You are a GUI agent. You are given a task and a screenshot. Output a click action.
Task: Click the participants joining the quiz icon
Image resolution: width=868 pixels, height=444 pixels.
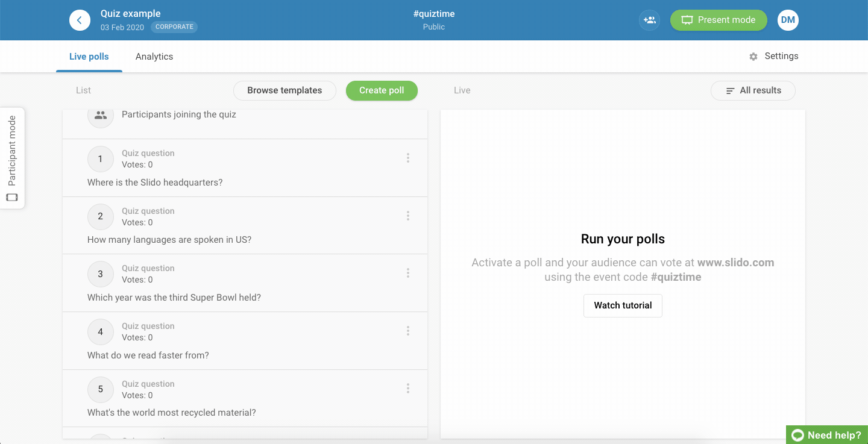coord(101,115)
